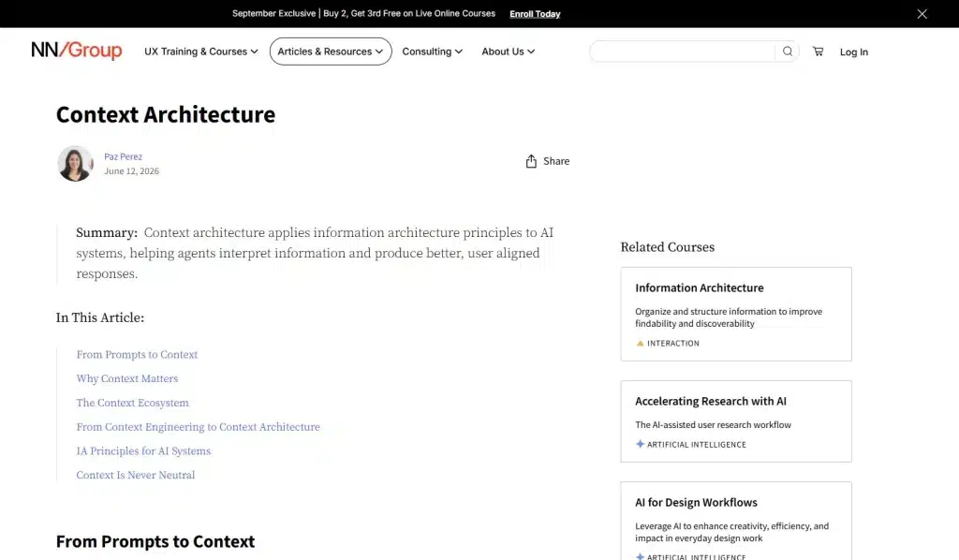959x560 pixels.
Task: Expand the Consulting dropdown
Action: (432, 52)
